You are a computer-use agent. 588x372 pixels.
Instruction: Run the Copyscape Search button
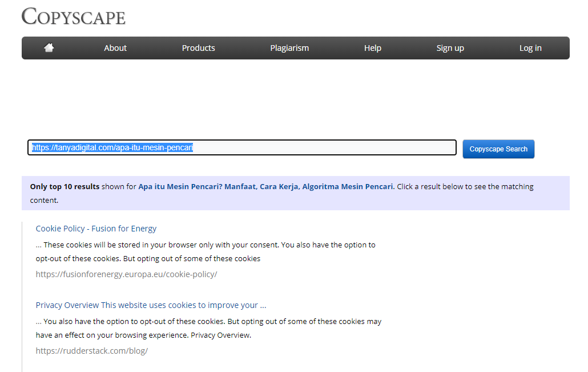[x=498, y=149]
